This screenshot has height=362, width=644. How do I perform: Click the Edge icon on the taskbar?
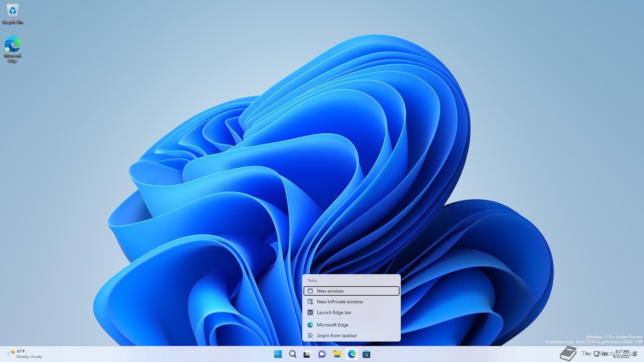tap(352, 354)
